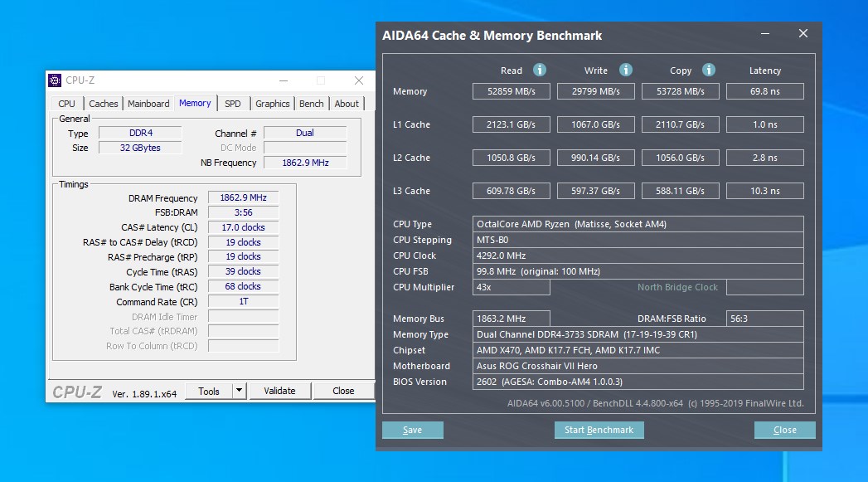
Task: Click the Copy info icon in AIDA64
Action: [x=709, y=70]
